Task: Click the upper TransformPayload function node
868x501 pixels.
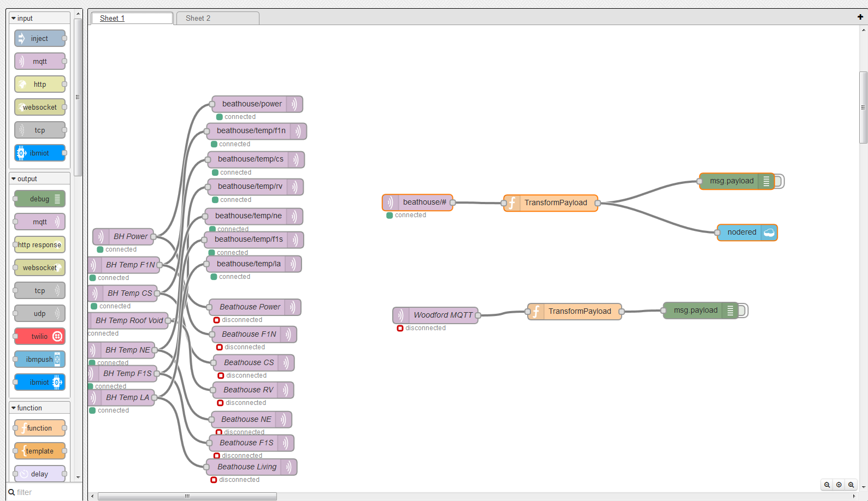Action: [x=551, y=203]
